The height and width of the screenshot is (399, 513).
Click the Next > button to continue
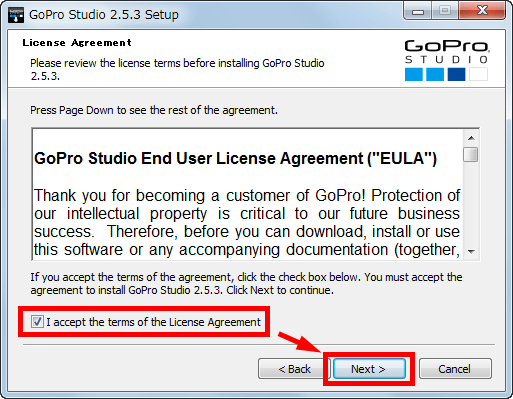pyautogui.click(x=369, y=369)
